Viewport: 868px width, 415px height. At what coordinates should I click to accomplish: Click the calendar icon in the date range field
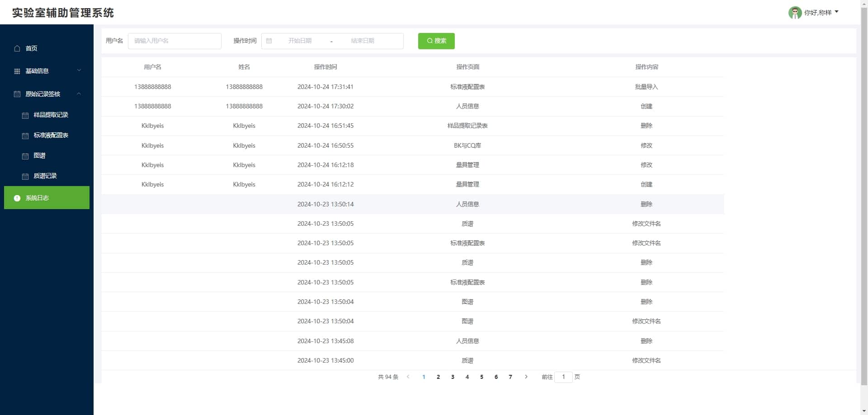point(269,41)
